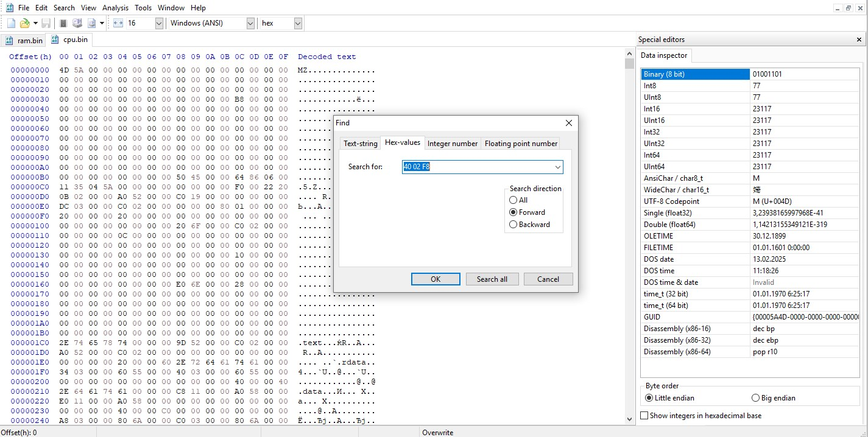Select the Single (float32) inspector row
This screenshot has height=437, width=868.
click(x=750, y=213)
